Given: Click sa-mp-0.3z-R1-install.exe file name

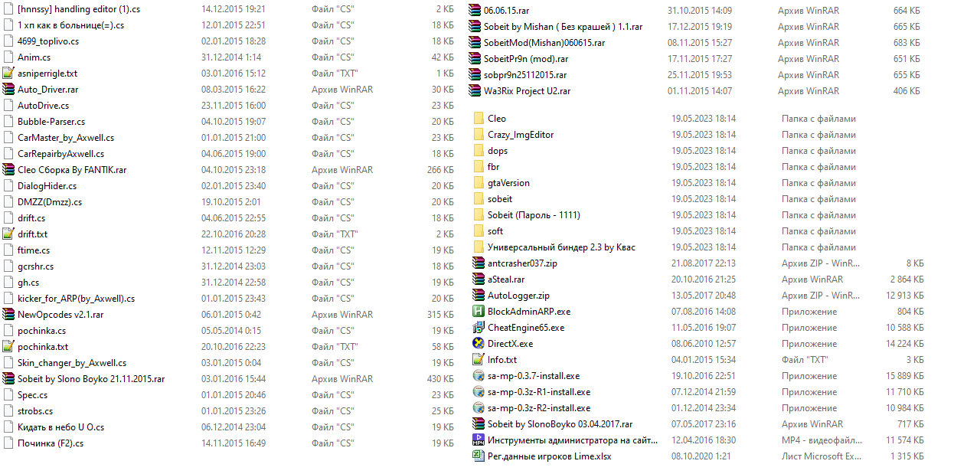Looking at the screenshot, I should [x=539, y=392].
